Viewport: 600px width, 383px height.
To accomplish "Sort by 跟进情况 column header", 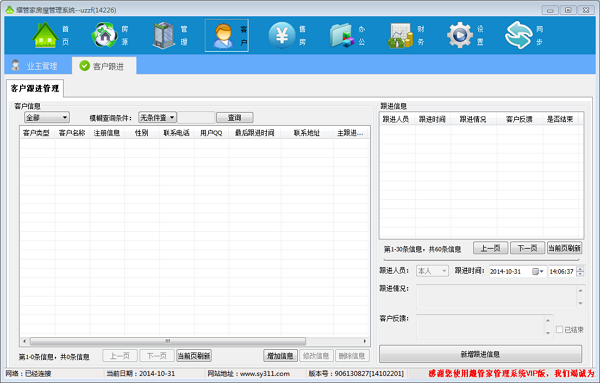I will tap(473, 119).
